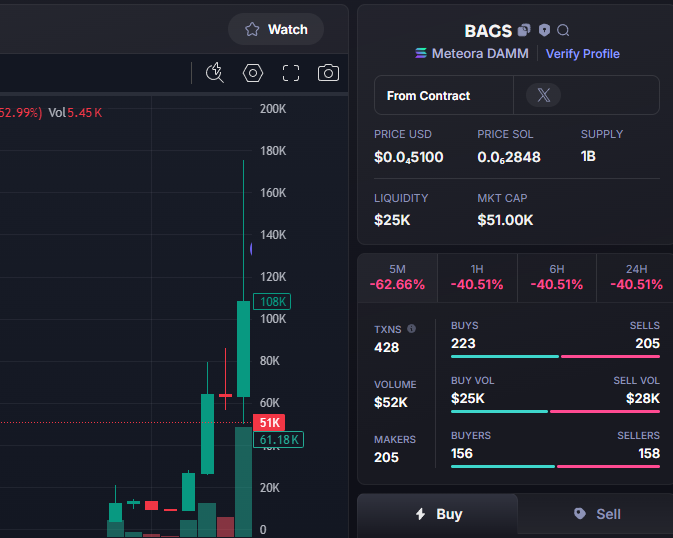Screen dimensions: 673x538
Task: Copy BAGS token address icon
Action: click(x=524, y=30)
